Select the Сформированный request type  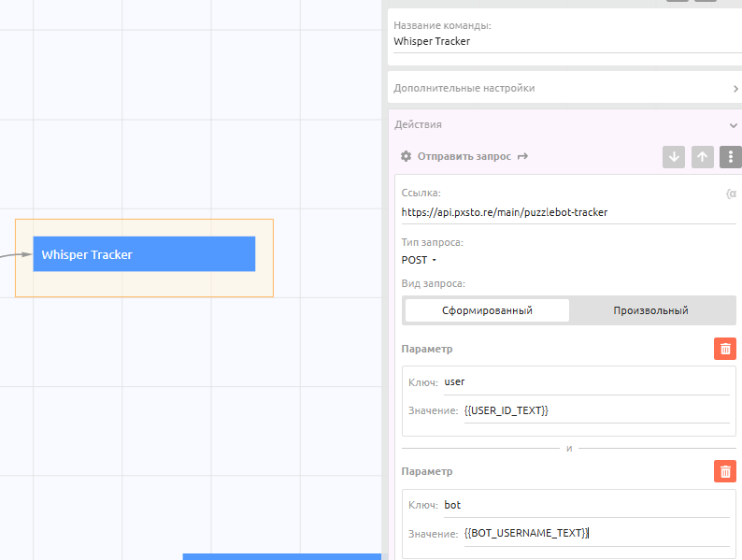pos(487,310)
